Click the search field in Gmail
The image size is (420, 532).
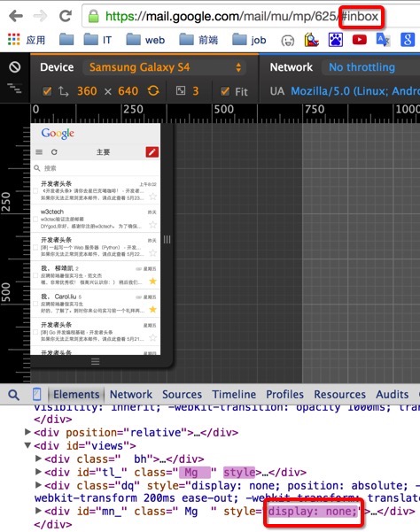(96, 168)
